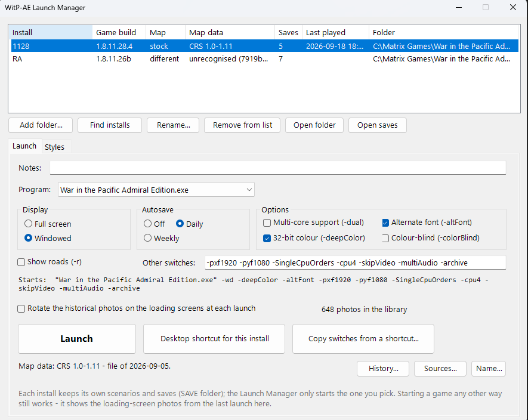
Task: Click the Folder column header
Action: (444, 32)
